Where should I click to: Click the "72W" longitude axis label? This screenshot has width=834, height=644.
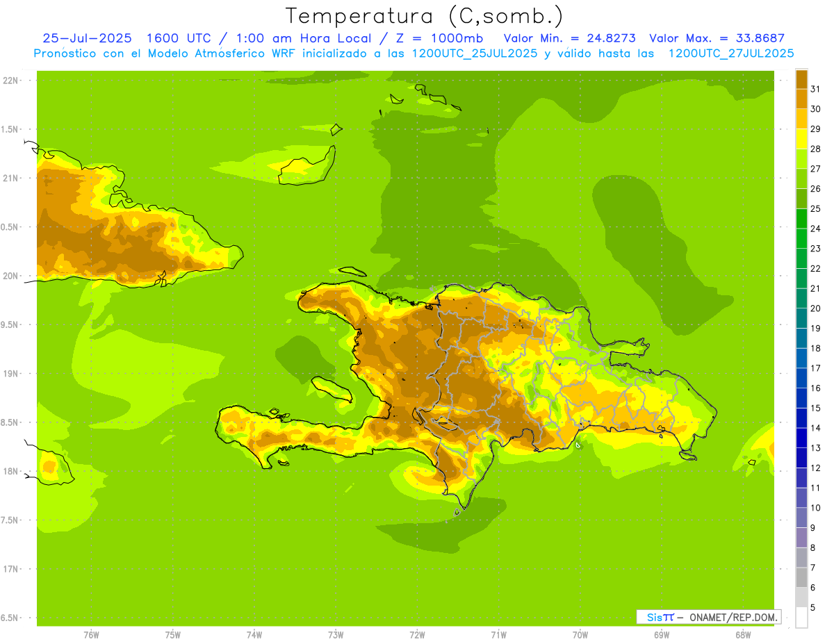(417, 635)
